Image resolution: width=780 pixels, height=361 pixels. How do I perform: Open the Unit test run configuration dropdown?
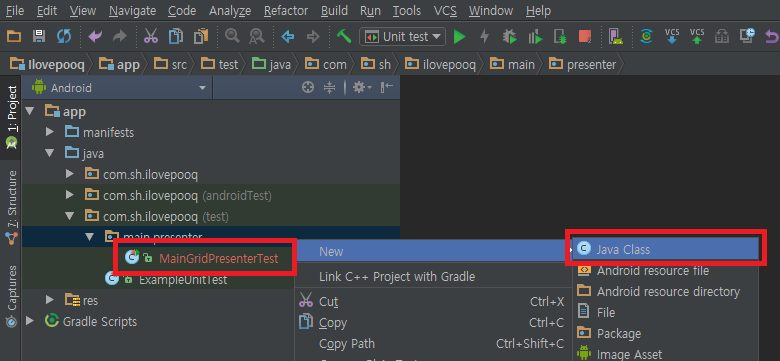pyautogui.click(x=402, y=37)
